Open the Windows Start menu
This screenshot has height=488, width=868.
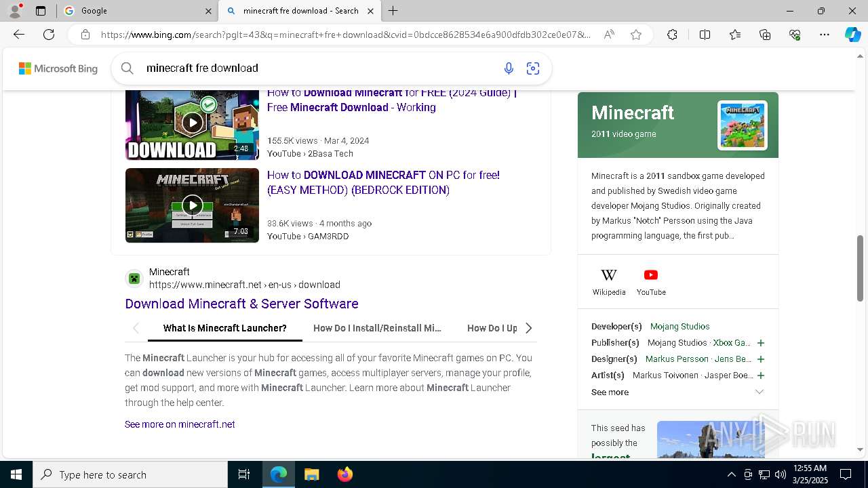tap(16, 474)
